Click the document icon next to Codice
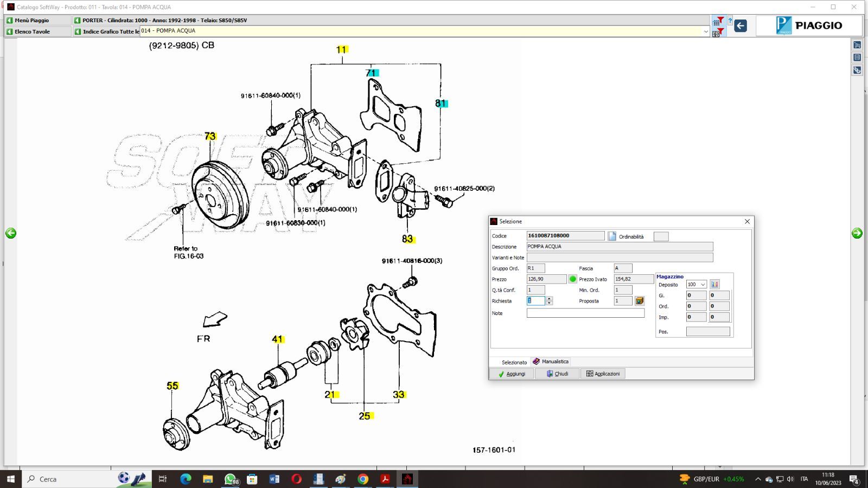The width and height of the screenshot is (868, 488). [612, 236]
